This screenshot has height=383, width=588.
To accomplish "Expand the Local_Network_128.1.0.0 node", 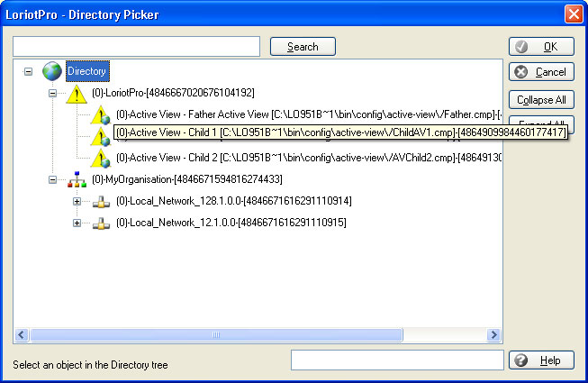I will click(77, 202).
